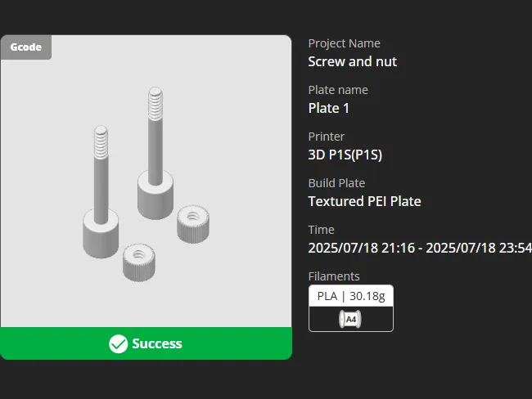Click the Plate 1 plate name
The height and width of the screenshot is (399, 532).
tap(328, 108)
